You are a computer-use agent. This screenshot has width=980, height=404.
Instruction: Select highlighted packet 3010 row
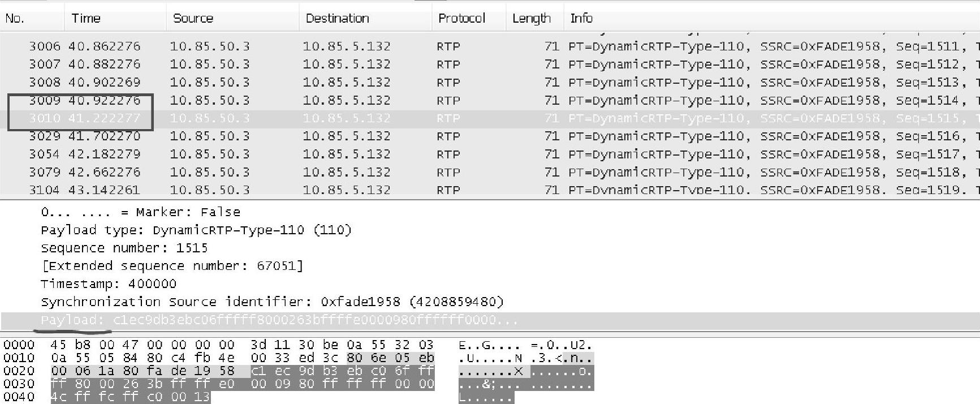point(490,119)
